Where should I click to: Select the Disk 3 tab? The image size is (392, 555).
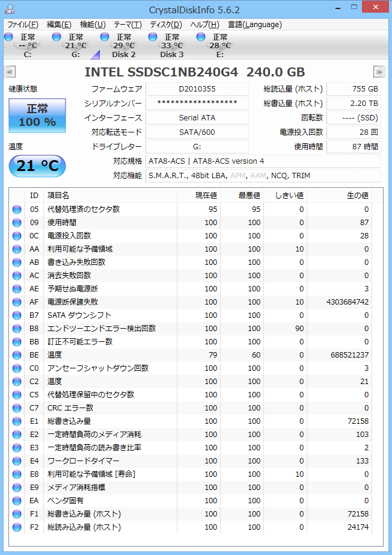click(x=168, y=46)
